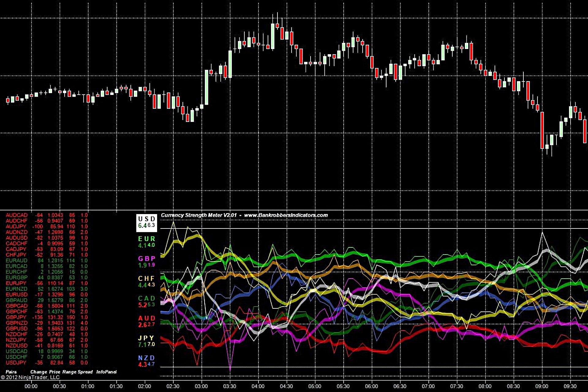Click the 08:30 time axis label
Viewport: 588px width, 392px height.
513,386
